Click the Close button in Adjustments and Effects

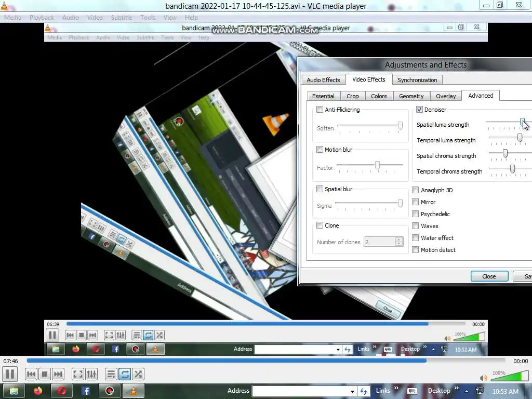pos(489,276)
